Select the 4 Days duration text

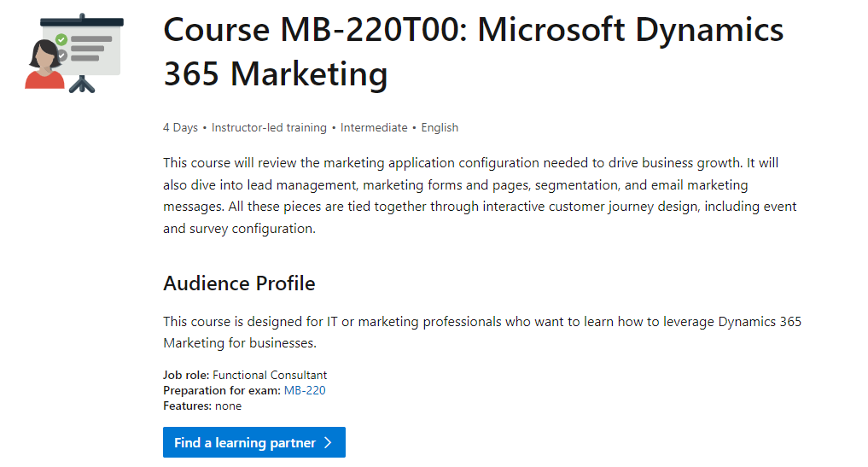point(180,127)
